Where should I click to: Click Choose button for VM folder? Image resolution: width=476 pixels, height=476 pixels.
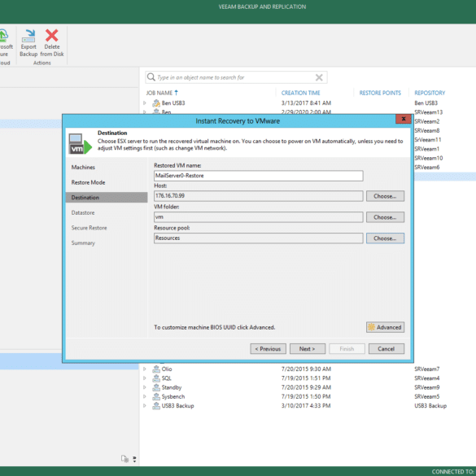(x=385, y=217)
